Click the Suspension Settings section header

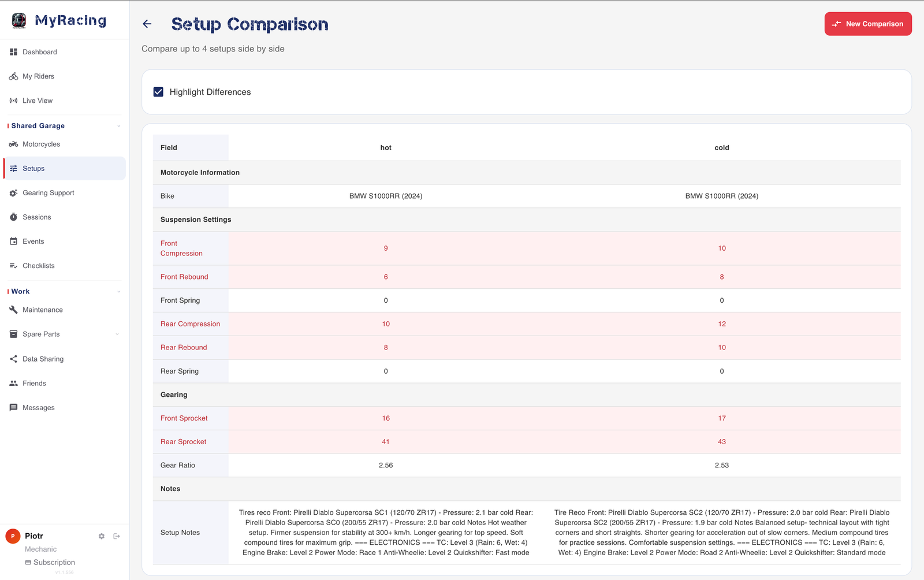[x=196, y=220]
